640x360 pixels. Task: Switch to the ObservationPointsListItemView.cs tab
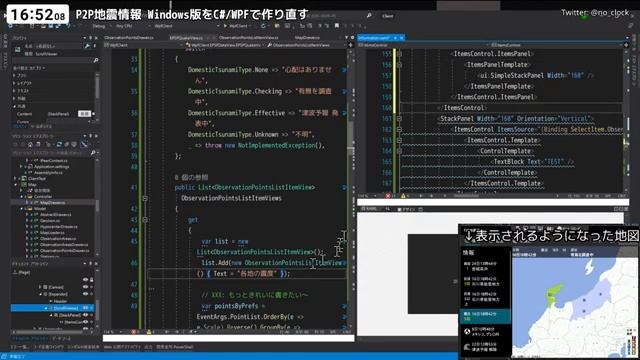249,38
